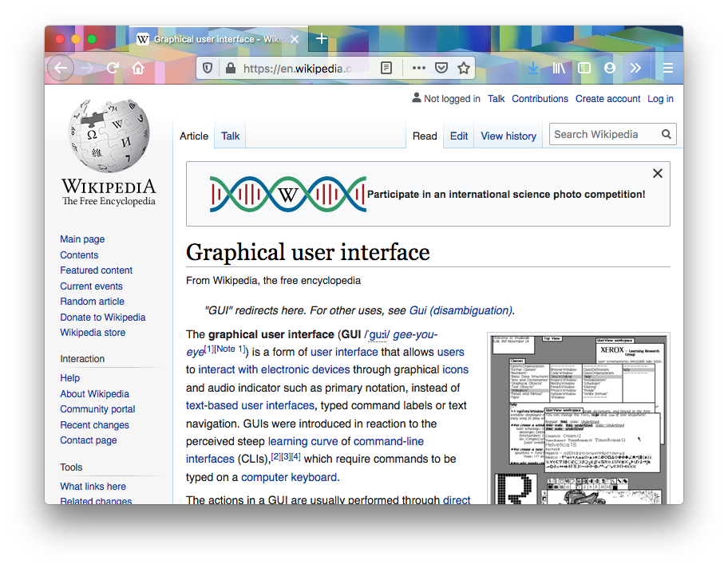The image size is (728, 568).
Task: Dismiss the photo competition banner
Action: pyautogui.click(x=657, y=172)
